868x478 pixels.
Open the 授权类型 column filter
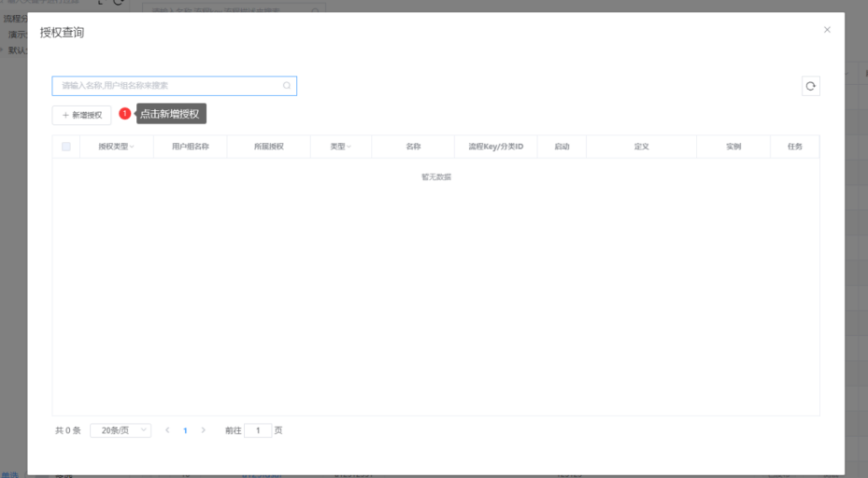click(132, 147)
